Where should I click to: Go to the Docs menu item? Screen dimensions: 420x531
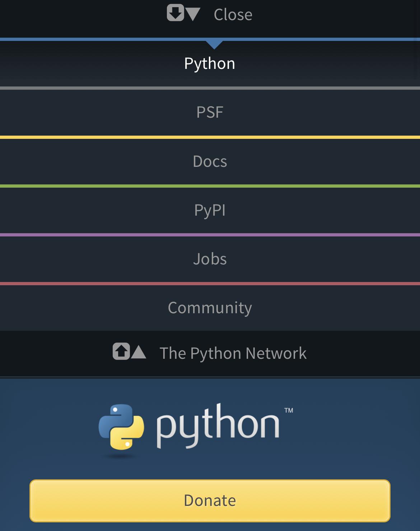(x=210, y=161)
